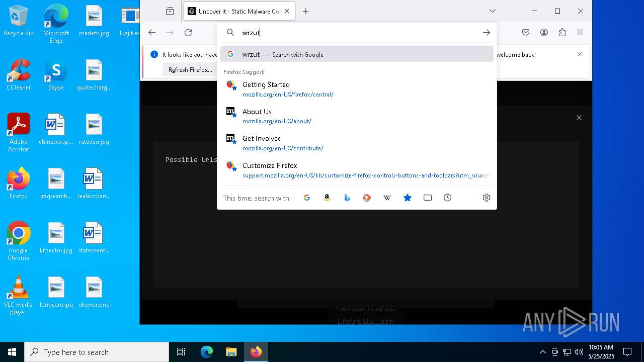The width and height of the screenshot is (644, 362).
Task: Open Task View on the taskbar
Action: coord(181,352)
